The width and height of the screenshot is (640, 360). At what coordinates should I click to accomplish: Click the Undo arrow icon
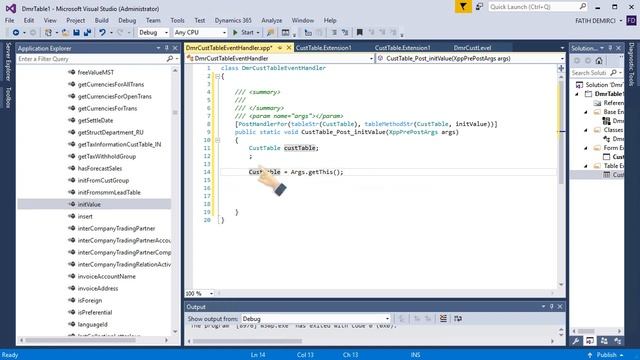pos(102,32)
